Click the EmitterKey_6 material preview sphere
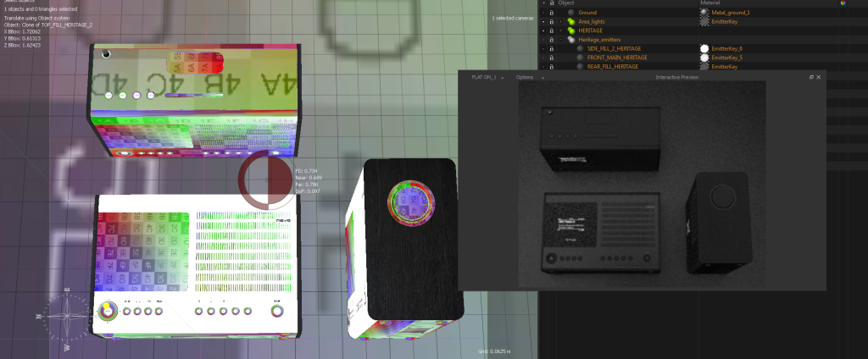Viewport: 868px width, 359px height. coord(704,48)
